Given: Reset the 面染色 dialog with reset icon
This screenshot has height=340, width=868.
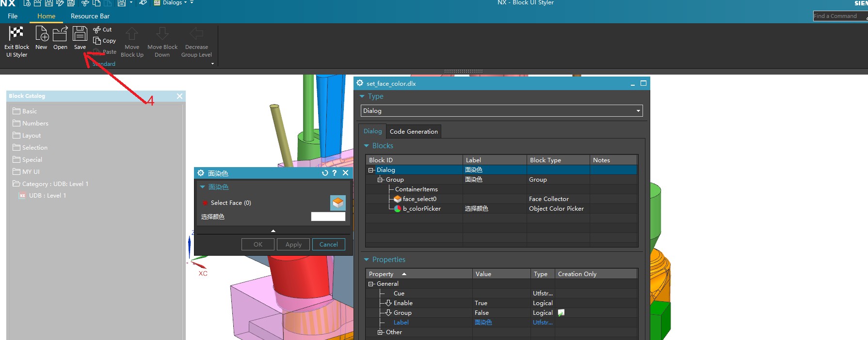Looking at the screenshot, I should [x=325, y=173].
